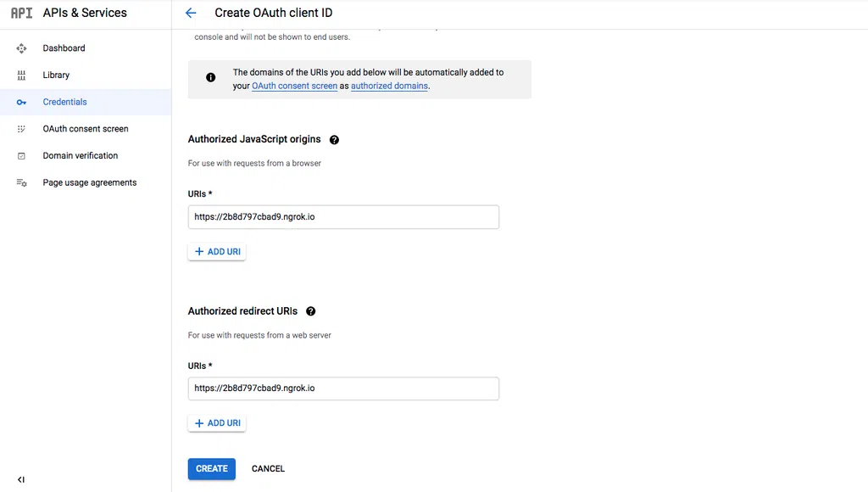Viewport: 868px width, 492px height.
Task: Open Page usage agreements
Action: tap(90, 182)
